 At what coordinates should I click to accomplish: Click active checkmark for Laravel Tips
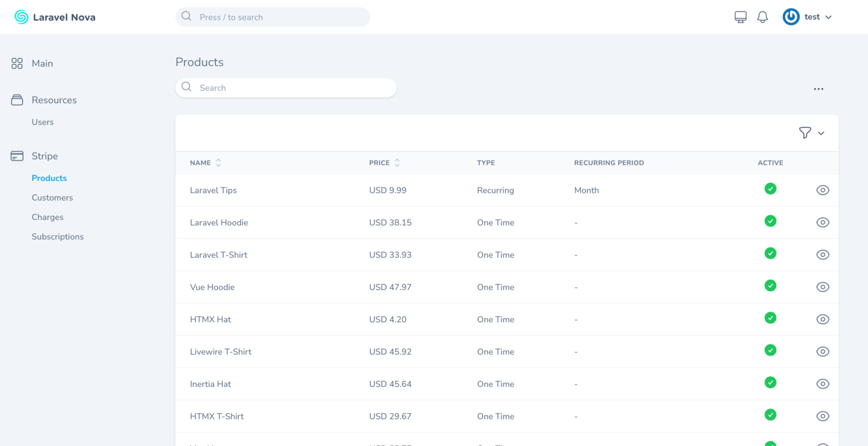click(x=771, y=189)
